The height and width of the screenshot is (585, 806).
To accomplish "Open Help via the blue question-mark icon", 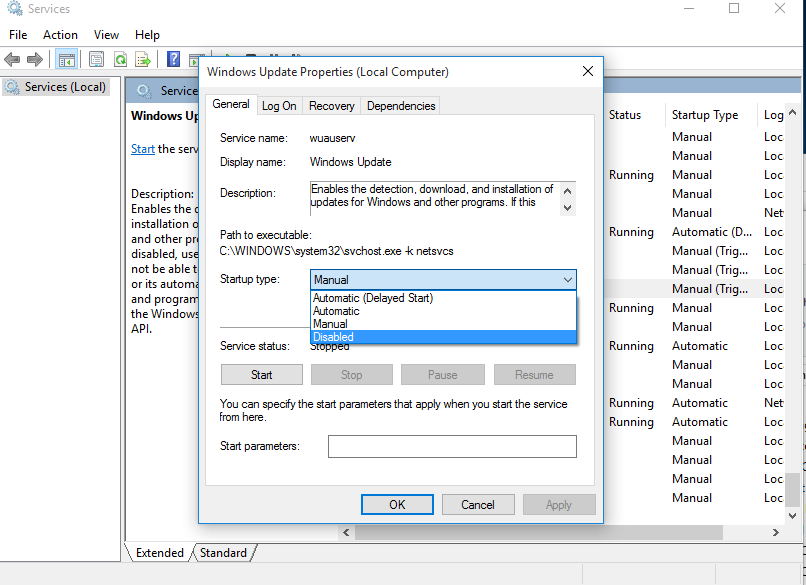I will pos(173,60).
